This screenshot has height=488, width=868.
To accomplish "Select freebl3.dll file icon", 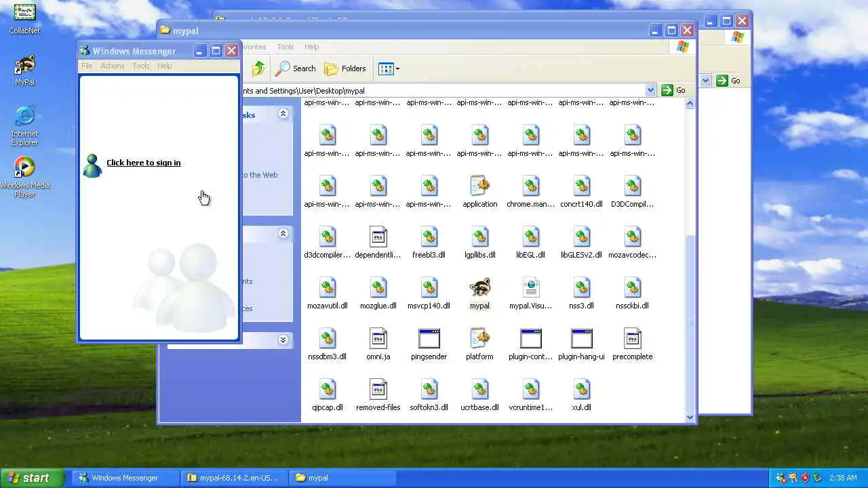I will click(429, 237).
